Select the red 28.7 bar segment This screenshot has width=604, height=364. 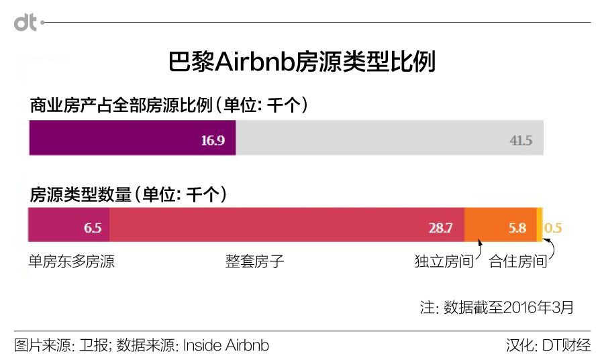(287, 225)
